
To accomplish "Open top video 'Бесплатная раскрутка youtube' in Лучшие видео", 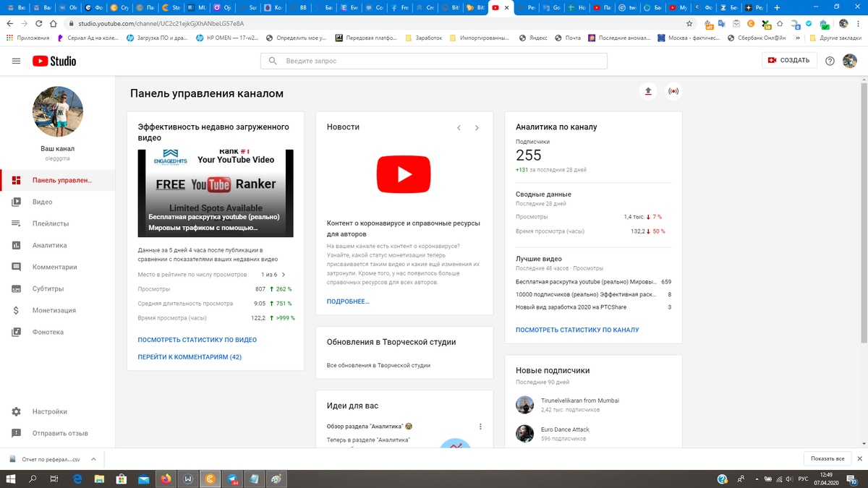I will tap(593, 282).
